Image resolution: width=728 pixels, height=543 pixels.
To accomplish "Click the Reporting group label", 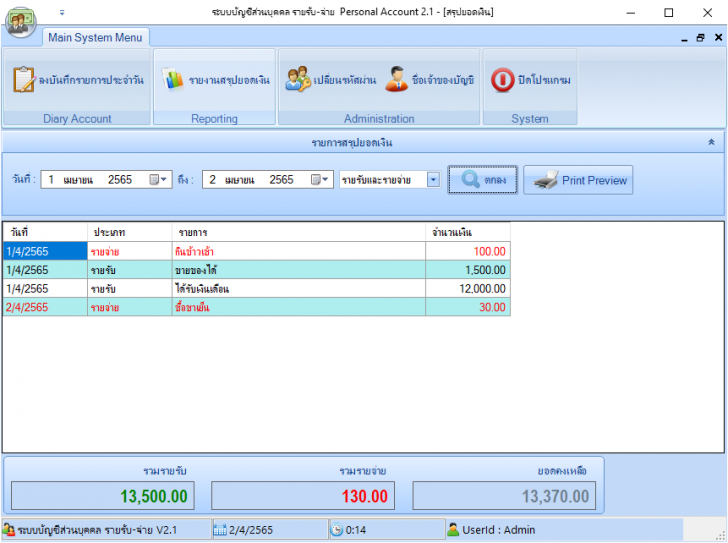I will click(214, 118).
